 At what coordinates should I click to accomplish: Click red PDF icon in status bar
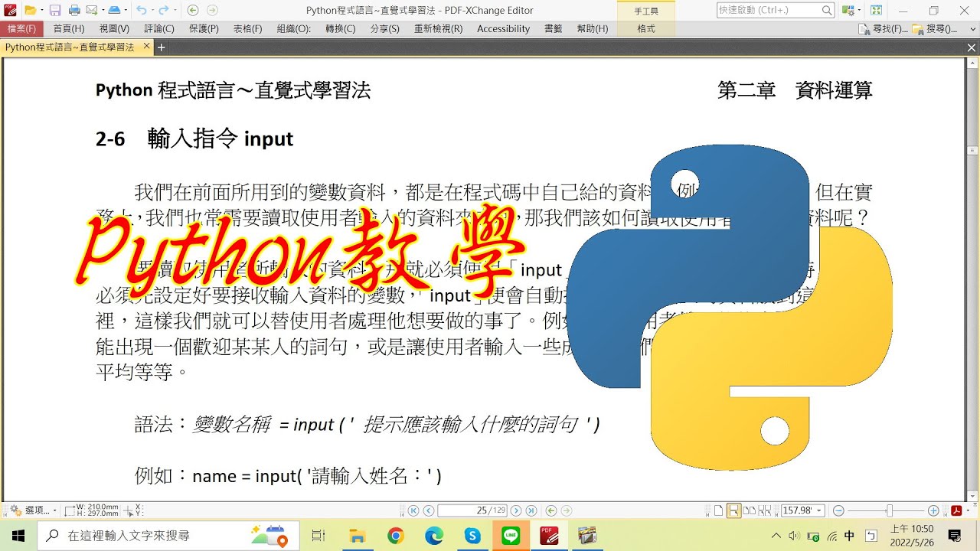coord(956,510)
